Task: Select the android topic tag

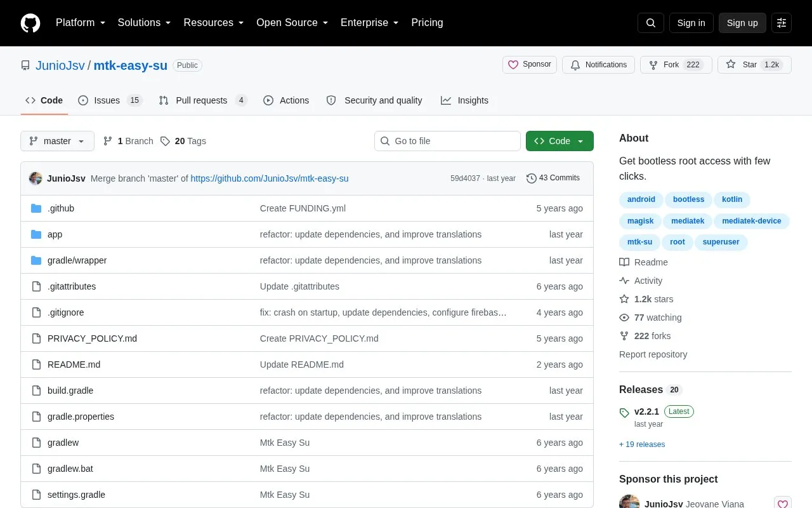Action: coord(641,199)
